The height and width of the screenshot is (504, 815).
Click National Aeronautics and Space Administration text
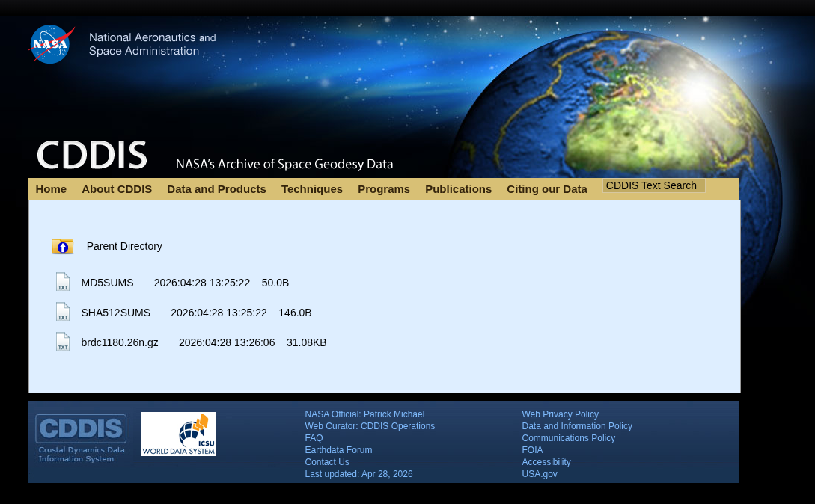click(152, 44)
